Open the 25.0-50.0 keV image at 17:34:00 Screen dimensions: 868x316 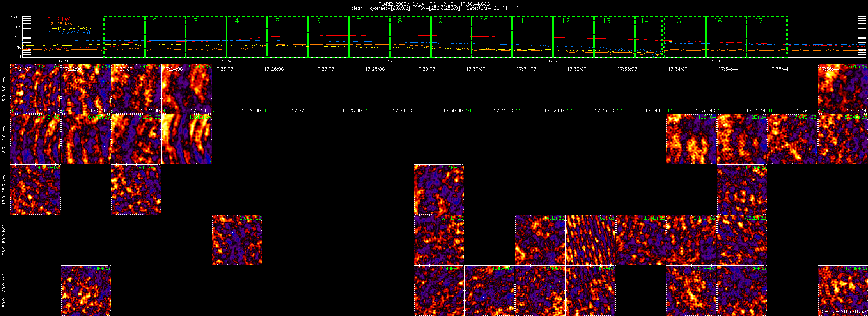point(691,240)
